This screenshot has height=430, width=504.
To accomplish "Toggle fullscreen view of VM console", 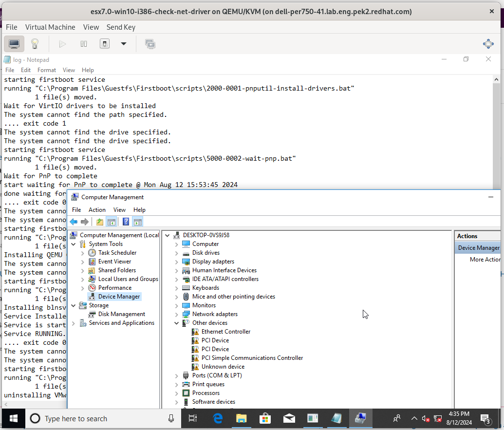I will [x=488, y=44].
